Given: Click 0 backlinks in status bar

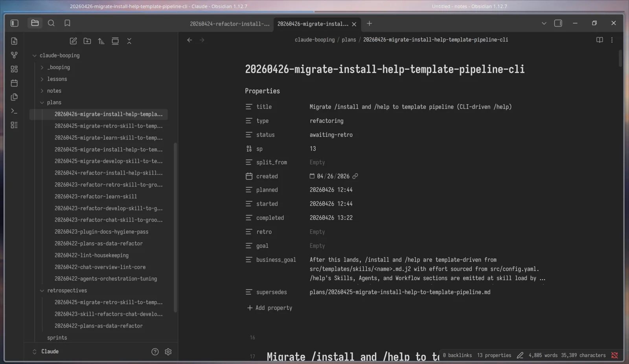Looking at the screenshot, I should coord(457,355).
